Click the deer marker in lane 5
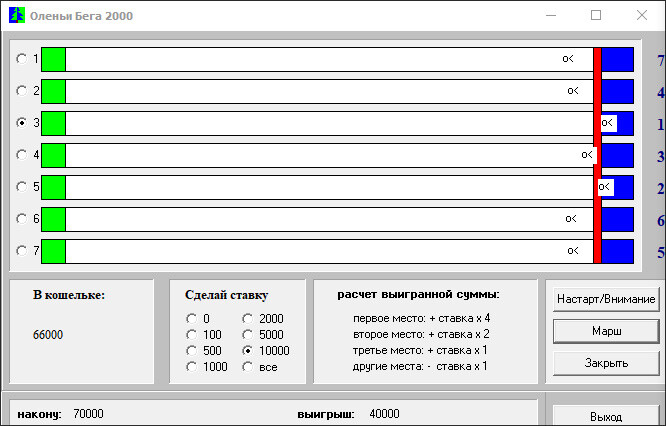The height and width of the screenshot is (426, 666). pyautogui.click(x=605, y=187)
